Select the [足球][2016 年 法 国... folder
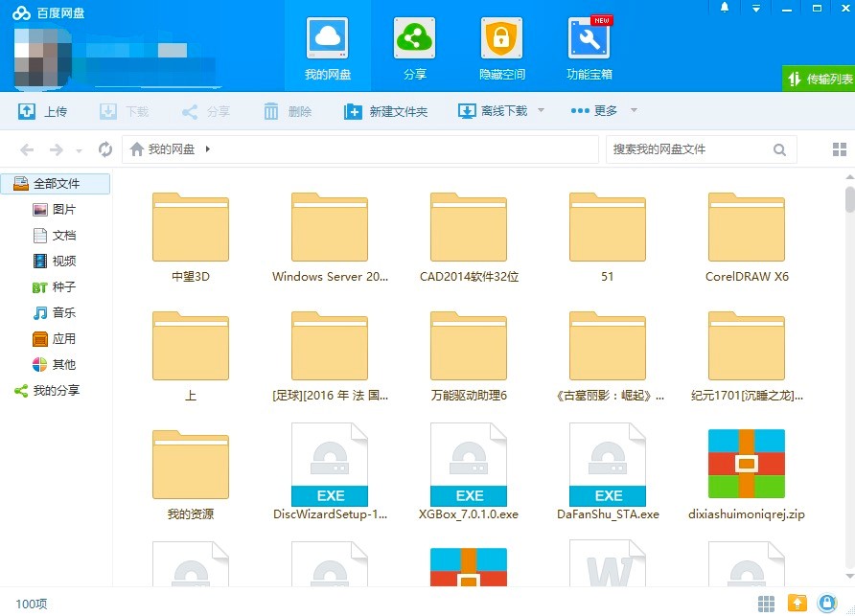Image resolution: width=855 pixels, height=616 pixels. pyautogui.click(x=330, y=356)
